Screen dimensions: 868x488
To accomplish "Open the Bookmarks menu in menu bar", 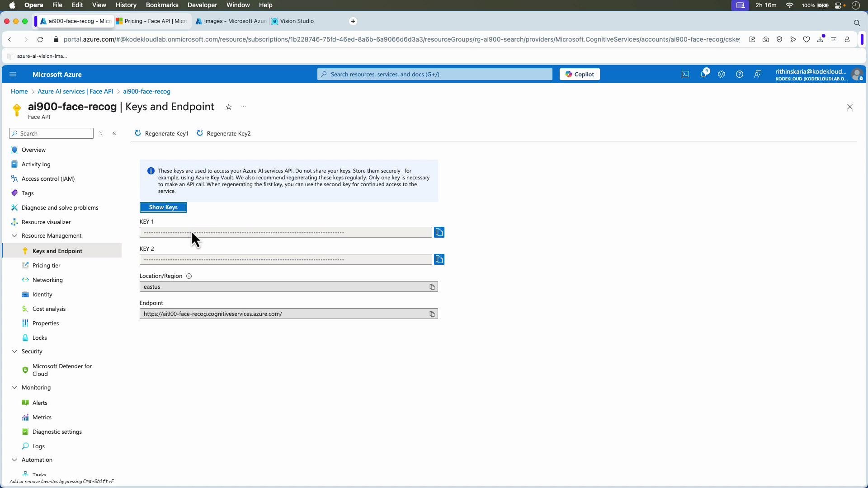I will click(x=162, y=5).
